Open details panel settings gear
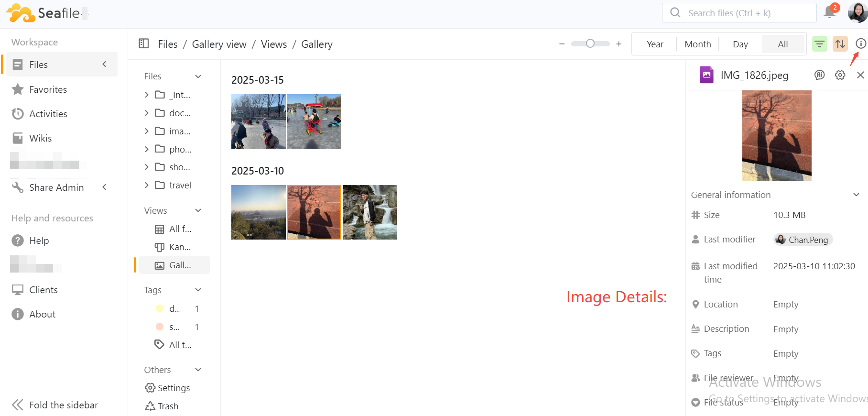The width and height of the screenshot is (868, 416). (x=840, y=75)
